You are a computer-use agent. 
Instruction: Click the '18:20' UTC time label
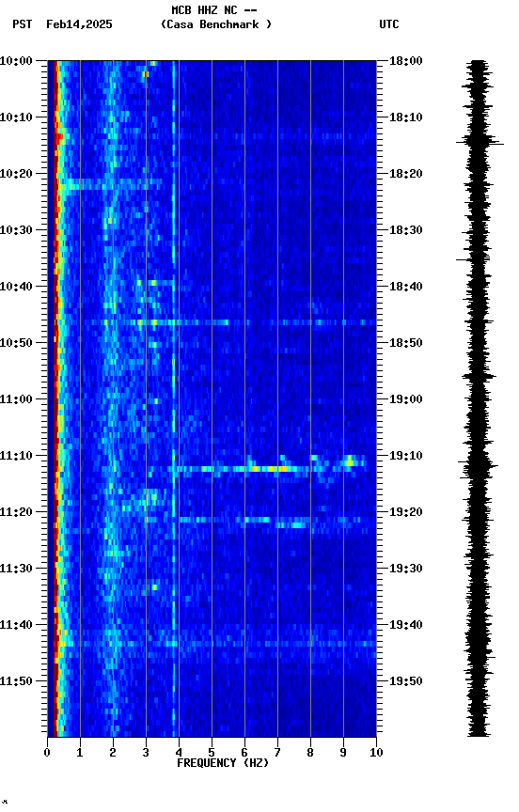(406, 174)
